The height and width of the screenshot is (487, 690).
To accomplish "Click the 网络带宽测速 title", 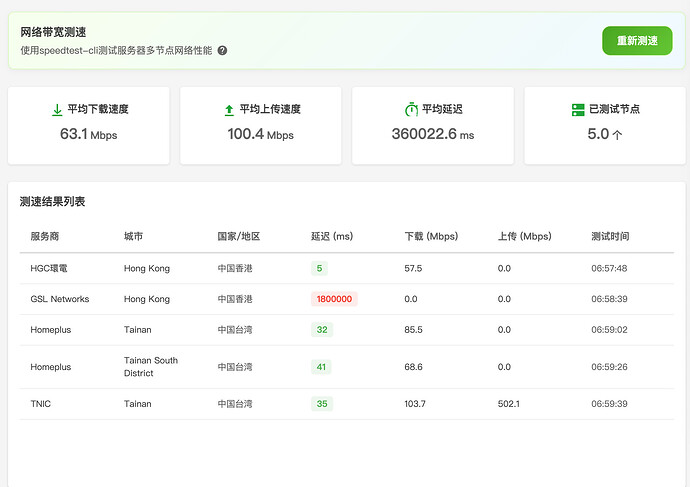I will 53,32.
